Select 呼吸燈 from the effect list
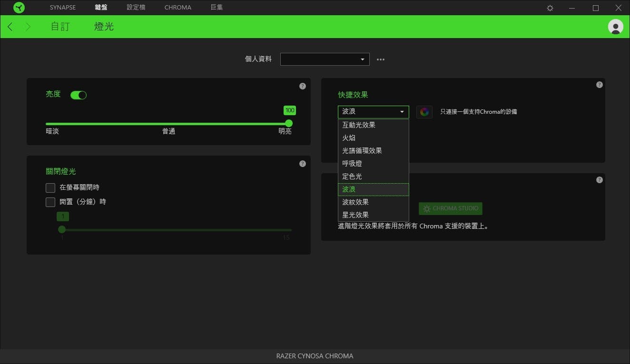630x364 pixels. pyautogui.click(x=374, y=164)
